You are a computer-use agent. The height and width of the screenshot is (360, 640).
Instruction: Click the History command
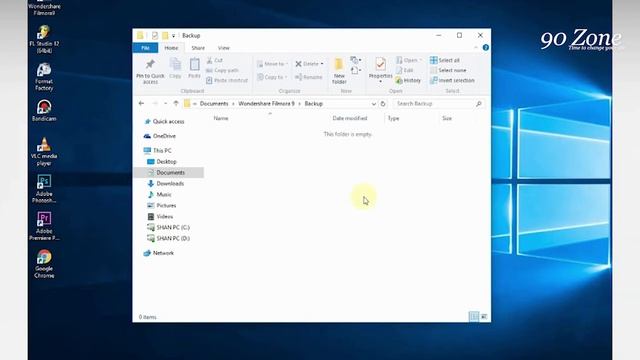point(408,80)
